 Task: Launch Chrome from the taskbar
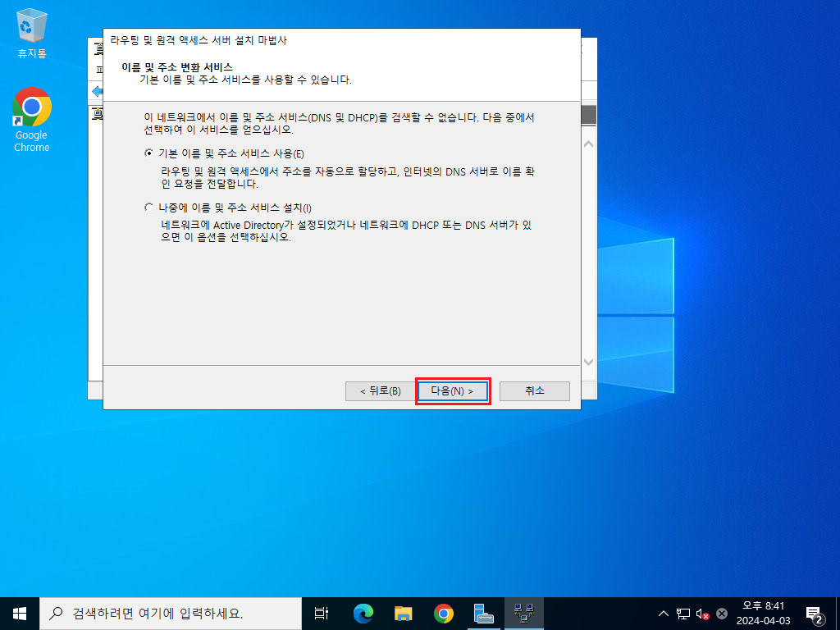tap(444, 614)
